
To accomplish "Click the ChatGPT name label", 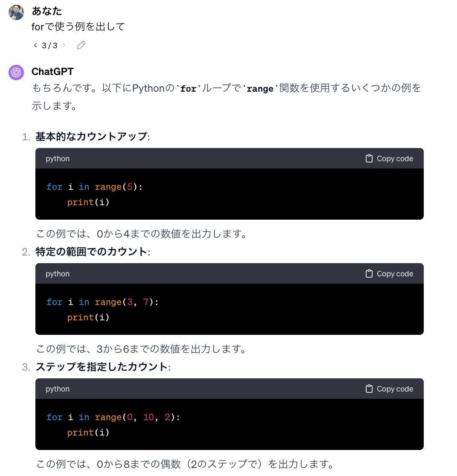I will click(52, 72).
